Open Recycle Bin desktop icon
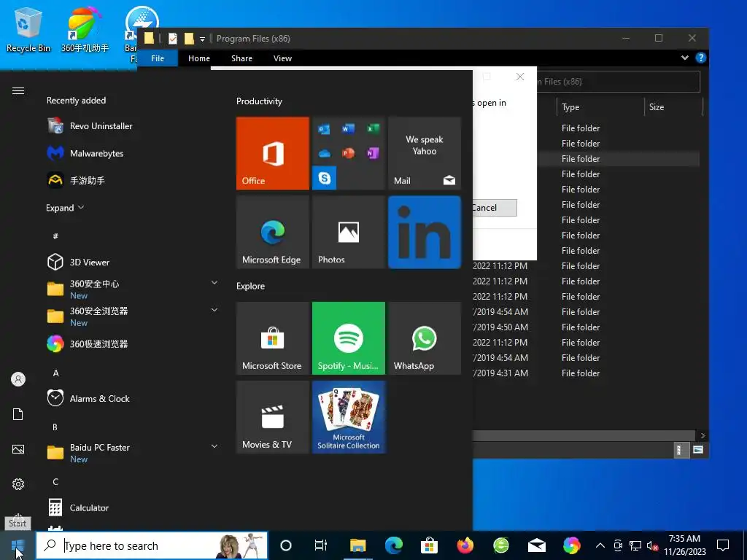 pyautogui.click(x=28, y=29)
